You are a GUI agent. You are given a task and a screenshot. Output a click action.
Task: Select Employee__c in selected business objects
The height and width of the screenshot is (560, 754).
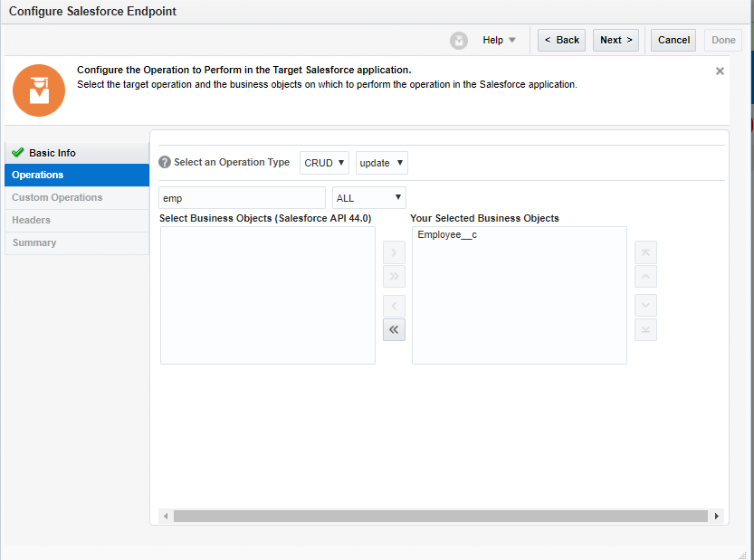[x=447, y=234]
